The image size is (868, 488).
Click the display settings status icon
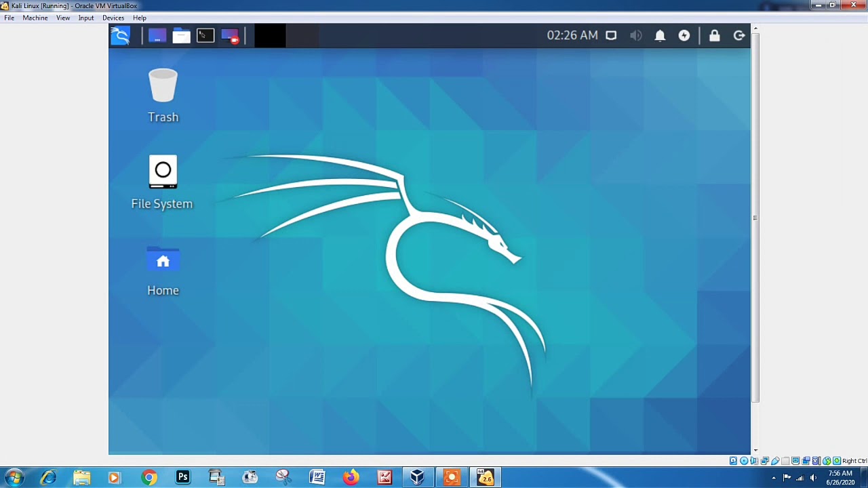pos(795,461)
